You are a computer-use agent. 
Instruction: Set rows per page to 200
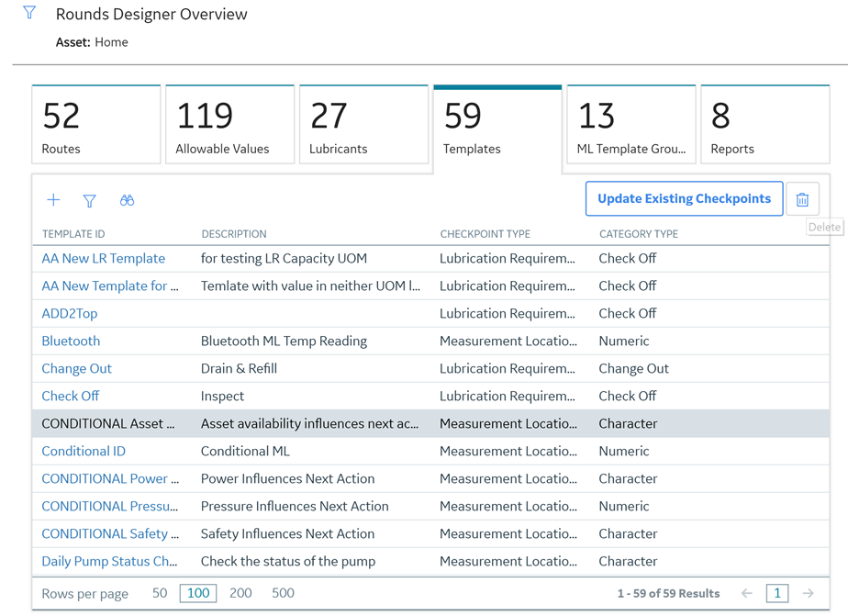click(x=240, y=593)
